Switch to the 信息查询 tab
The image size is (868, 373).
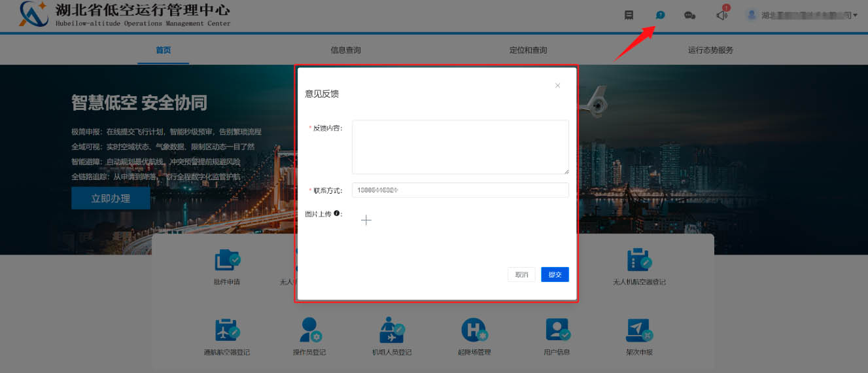tap(345, 50)
